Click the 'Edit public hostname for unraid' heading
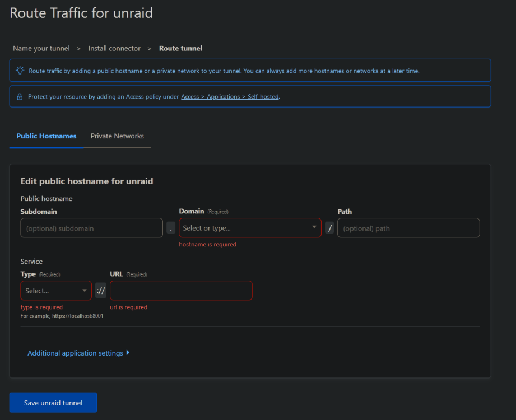The height and width of the screenshot is (420, 516). click(x=87, y=181)
